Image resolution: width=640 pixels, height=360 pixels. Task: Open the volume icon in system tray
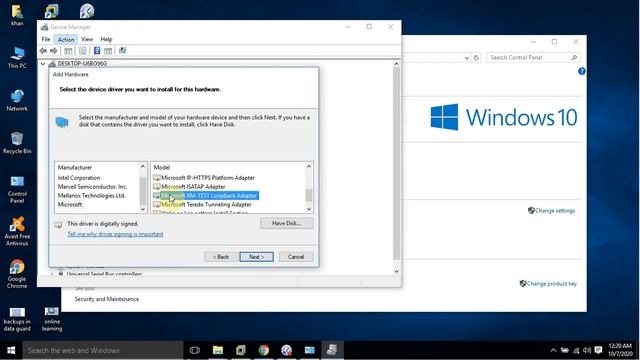tap(587, 350)
